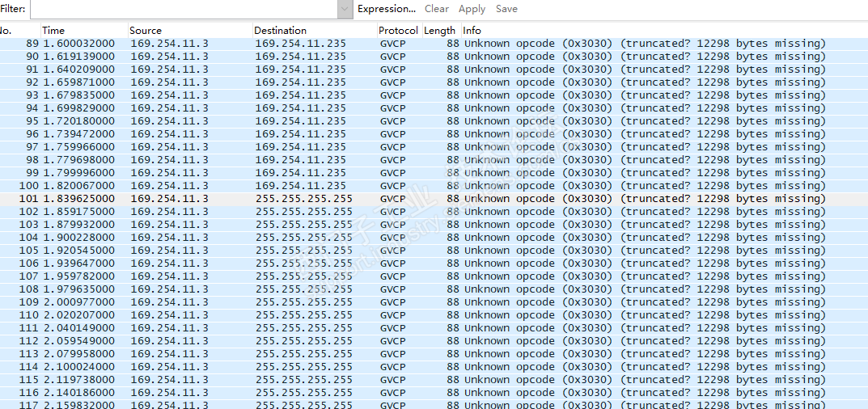The height and width of the screenshot is (409, 868).
Task: Click destination 255.255.255.255 in packet 102
Action: tap(304, 212)
